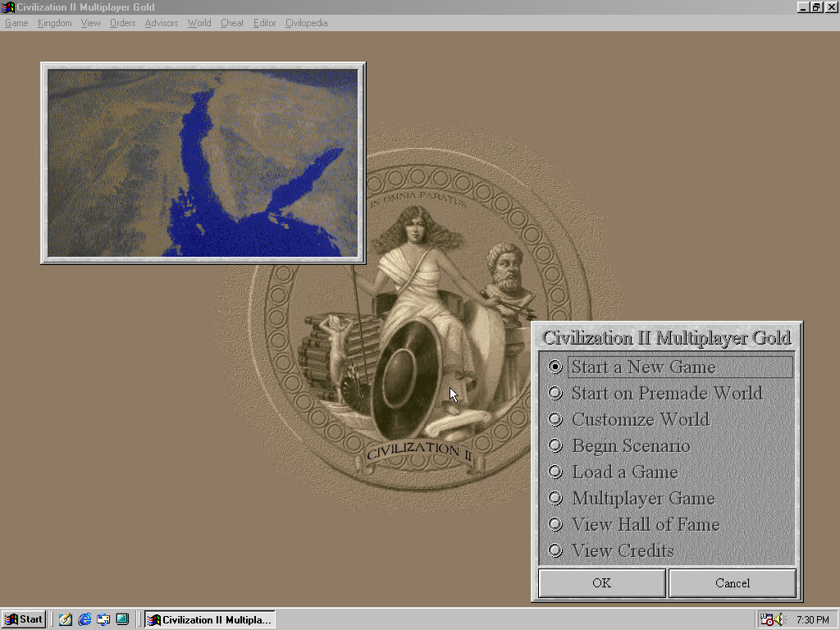
Task: Select the View Credits radio button
Action: click(555, 550)
